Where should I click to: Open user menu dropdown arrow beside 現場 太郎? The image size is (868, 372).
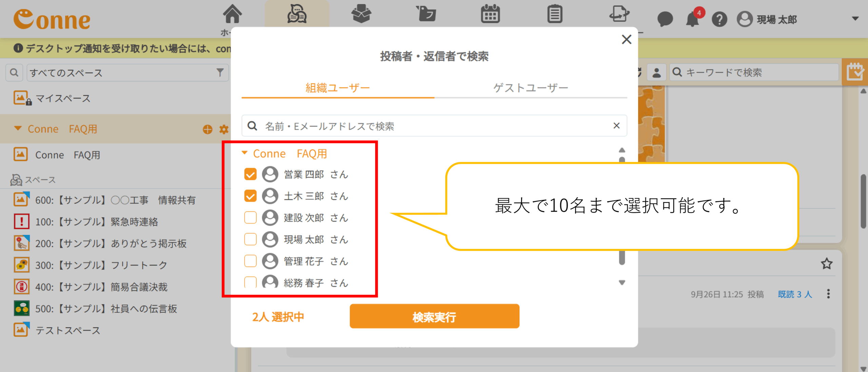[855, 19]
